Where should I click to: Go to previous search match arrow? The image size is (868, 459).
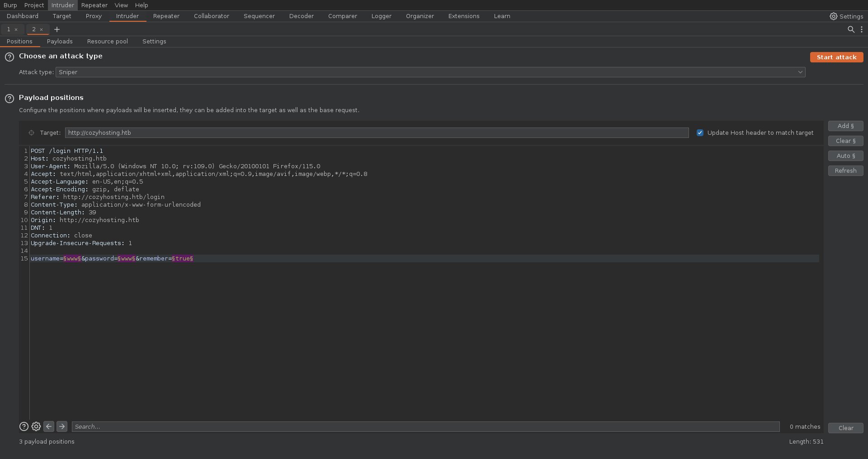coord(49,426)
